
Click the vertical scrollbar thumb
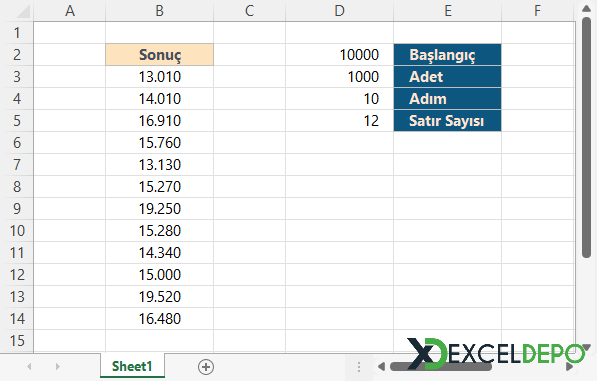[586, 137]
